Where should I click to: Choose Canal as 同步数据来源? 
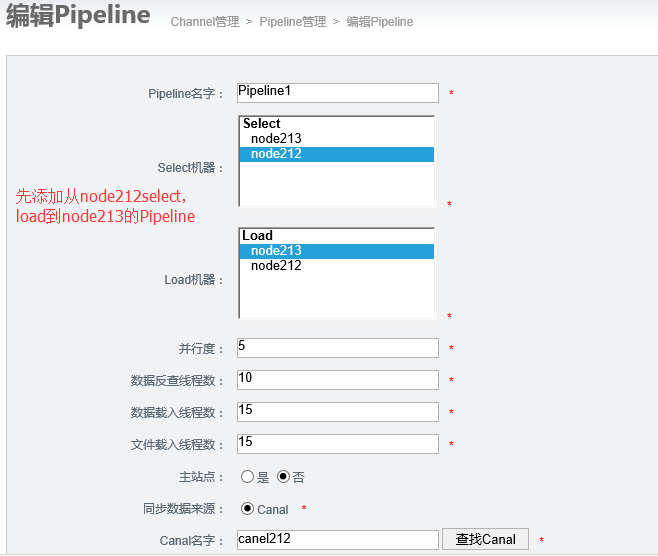247,509
